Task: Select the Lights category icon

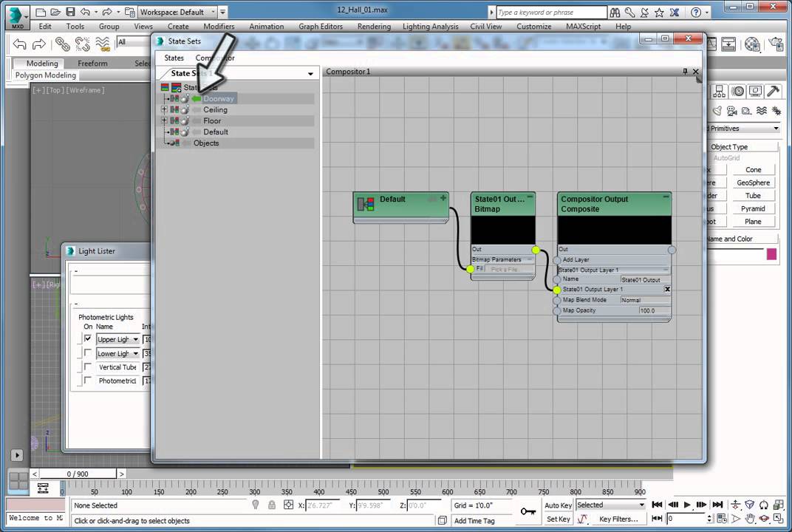Action: tap(717, 111)
